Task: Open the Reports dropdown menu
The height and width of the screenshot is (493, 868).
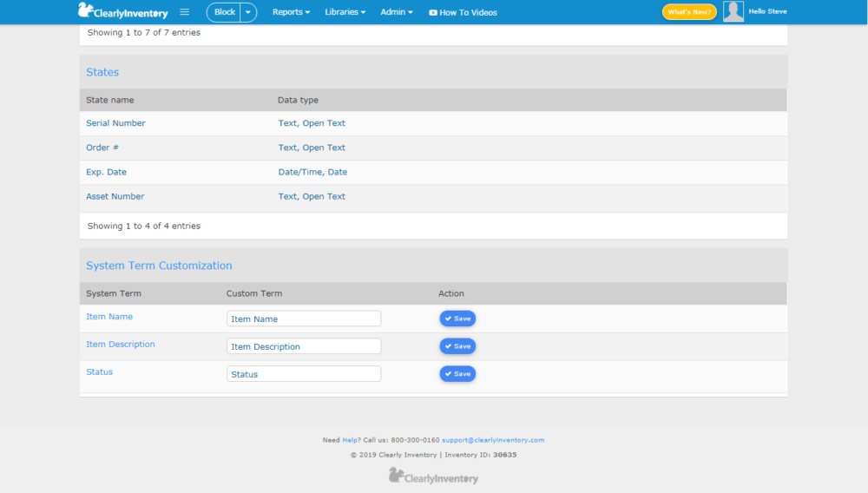Action: [x=291, y=11]
